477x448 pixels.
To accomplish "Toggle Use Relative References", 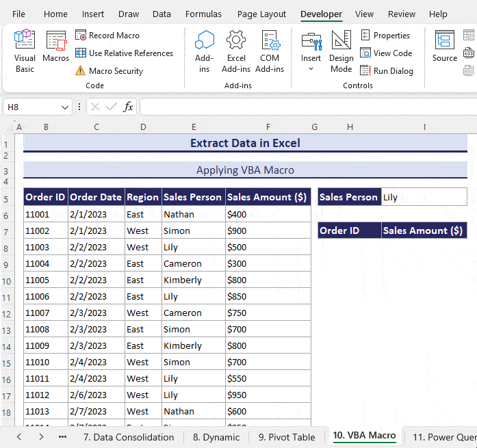I will pos(124,53).
